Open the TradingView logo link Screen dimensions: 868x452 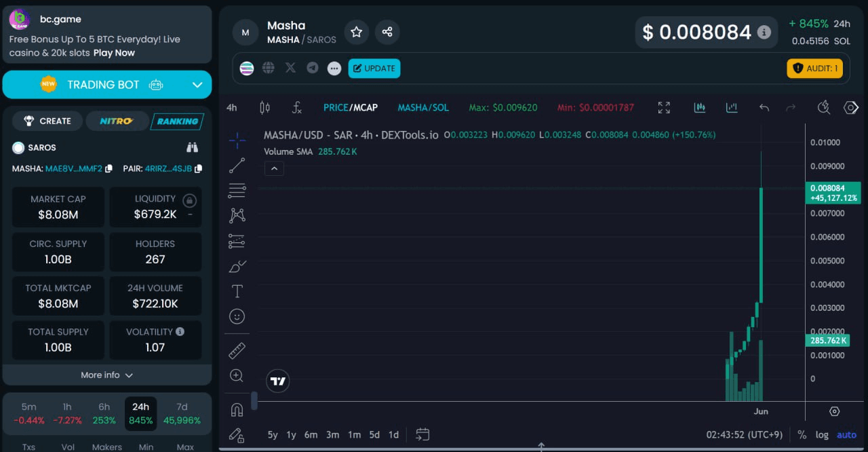pyautogui.click(x=278, y=381)
